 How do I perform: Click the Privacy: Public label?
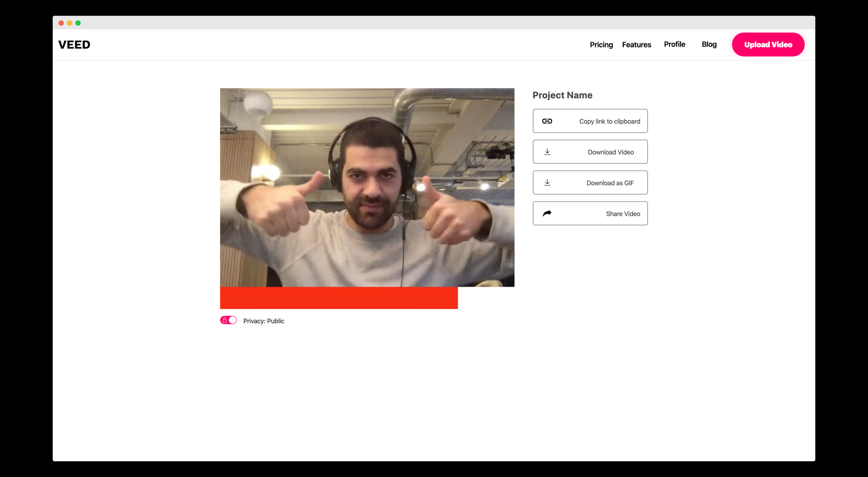click(263, 321)
